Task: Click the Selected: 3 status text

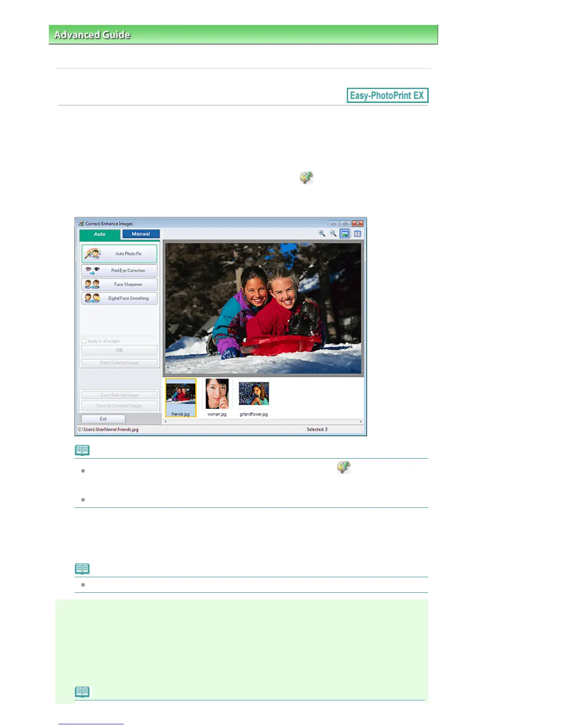Action: tap(317, 429)
